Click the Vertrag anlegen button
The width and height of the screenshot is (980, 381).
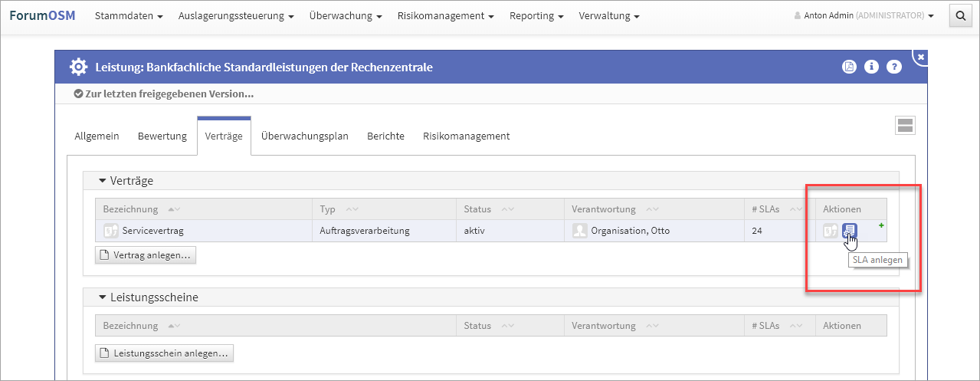tap(146, 255)
